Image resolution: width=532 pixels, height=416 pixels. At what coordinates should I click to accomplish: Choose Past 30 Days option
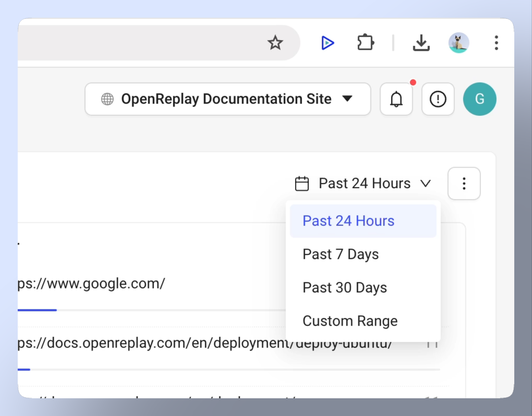tap(363, 288)
